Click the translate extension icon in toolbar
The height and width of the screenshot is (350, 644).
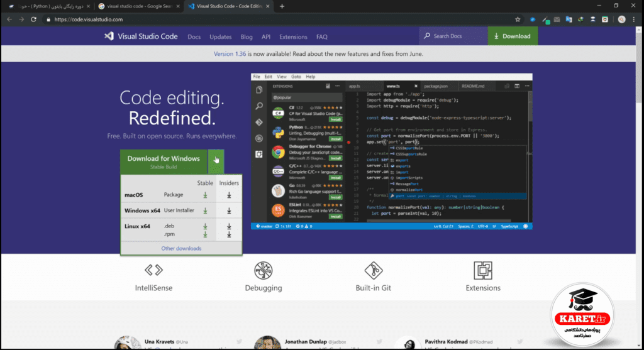[x=569, y=19]
